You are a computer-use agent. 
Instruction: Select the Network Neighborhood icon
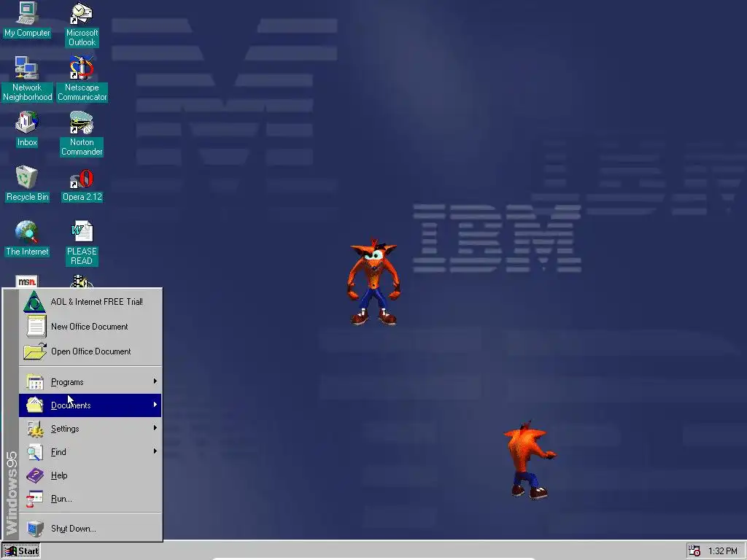[26, 68]
